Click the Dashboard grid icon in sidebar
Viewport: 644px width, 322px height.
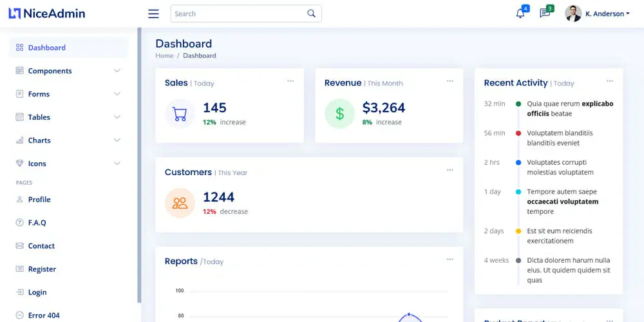tap(19, 48)
